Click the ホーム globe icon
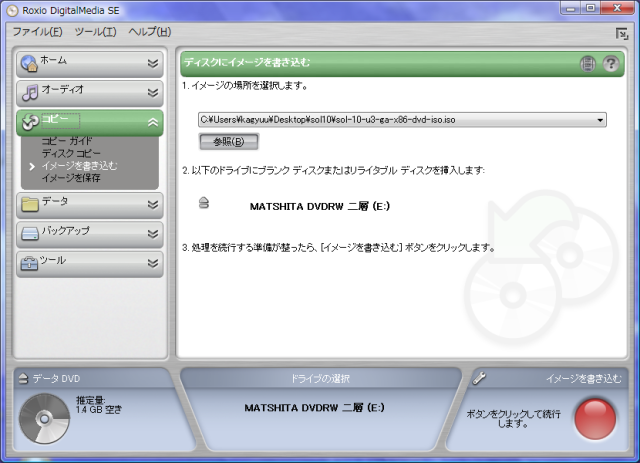 (x=30, y=63)
